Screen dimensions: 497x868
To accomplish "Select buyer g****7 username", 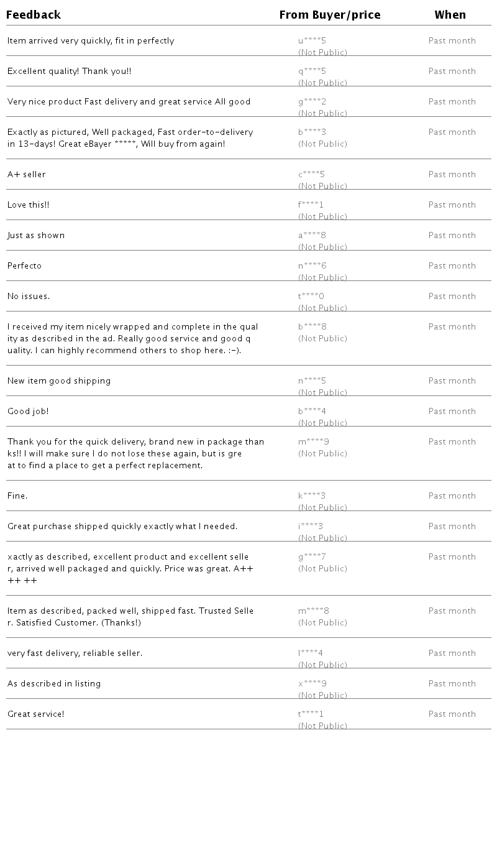I will tap(312, 557).
